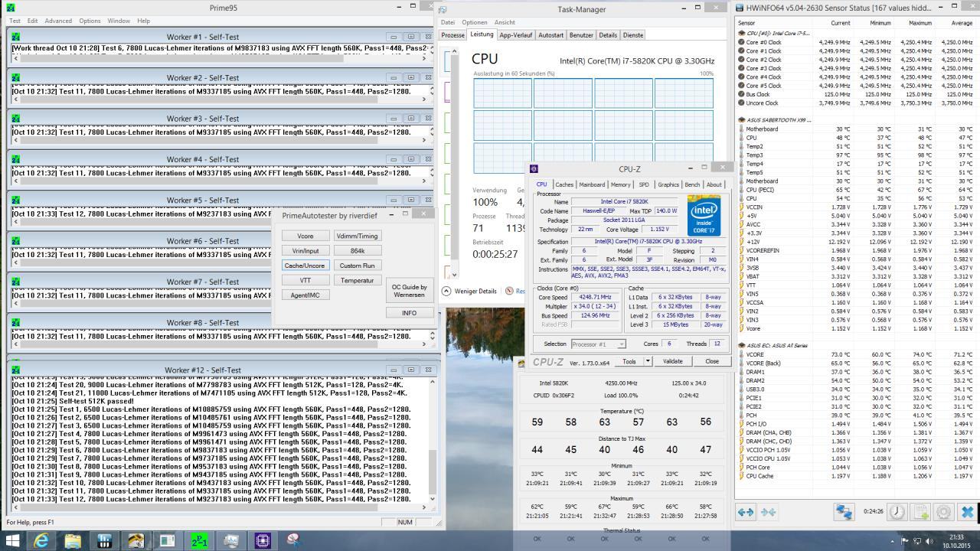Select the VCCIO PCH 1.05V sensor row
The width and height of the screenshot is (980, 551).
[x=856, y=450]
